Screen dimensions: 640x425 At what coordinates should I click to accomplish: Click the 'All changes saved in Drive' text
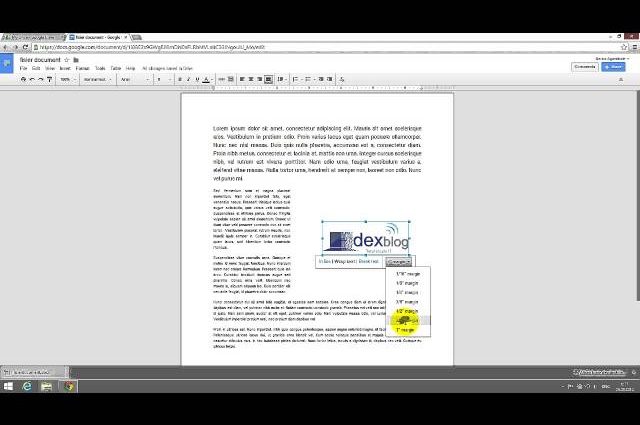click(167, 68)
